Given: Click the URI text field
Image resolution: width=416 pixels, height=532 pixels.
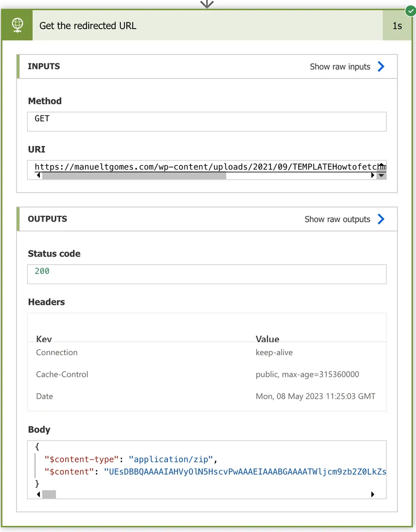Looking at the screenshot, I should (203, 166).
